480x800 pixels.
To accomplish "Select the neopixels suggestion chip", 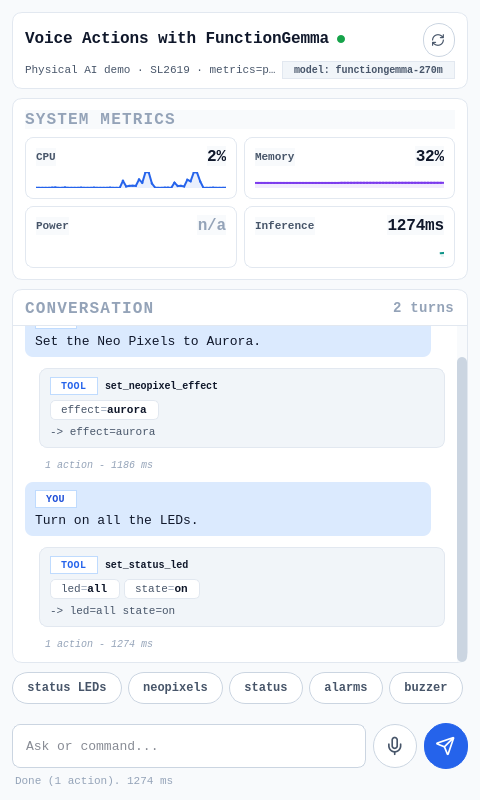I will pos(175,687).
